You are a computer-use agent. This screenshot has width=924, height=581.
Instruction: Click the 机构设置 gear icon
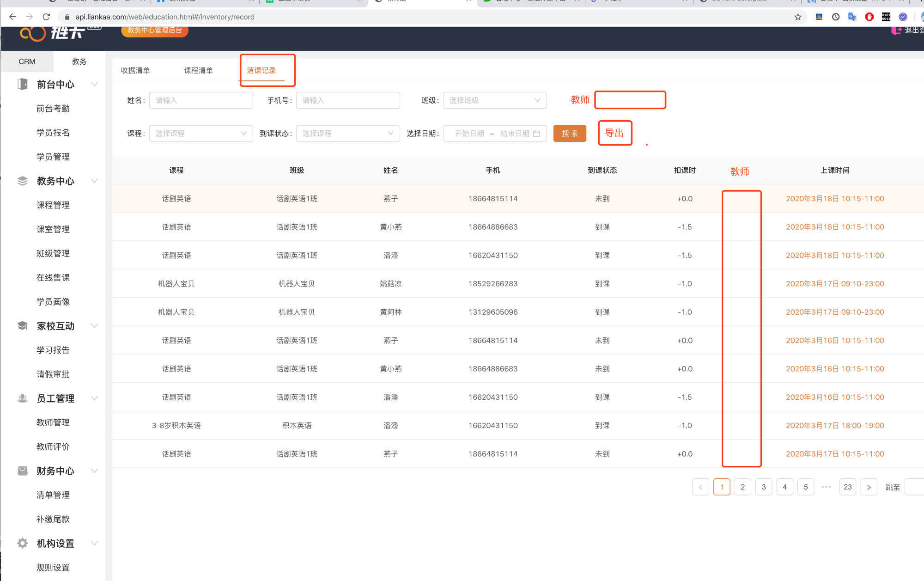pyautogui.click(x=22, y=543)
